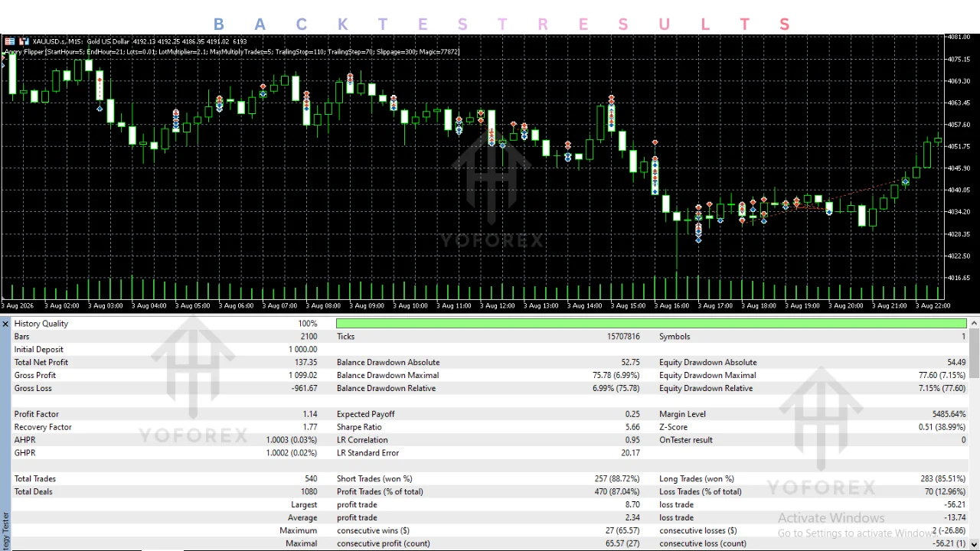This screenshot has height=551, width=980.
Task: Select the Margin Level label
Action: click(682, 415)
